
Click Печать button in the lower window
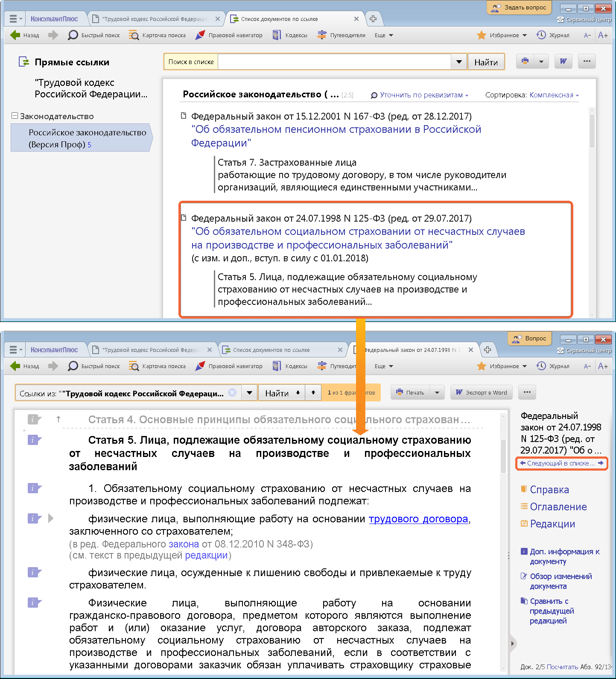[410, 392]
